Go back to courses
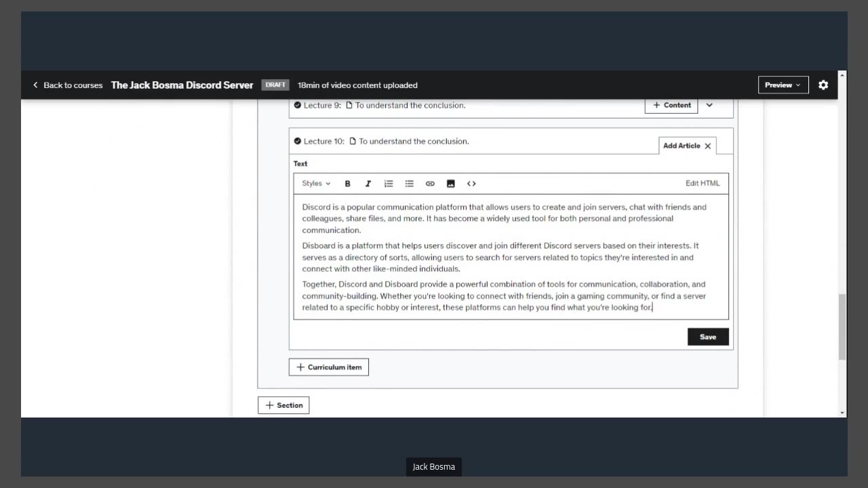The width and height of the screenshot is (868, 488). [x=67, y=85]
